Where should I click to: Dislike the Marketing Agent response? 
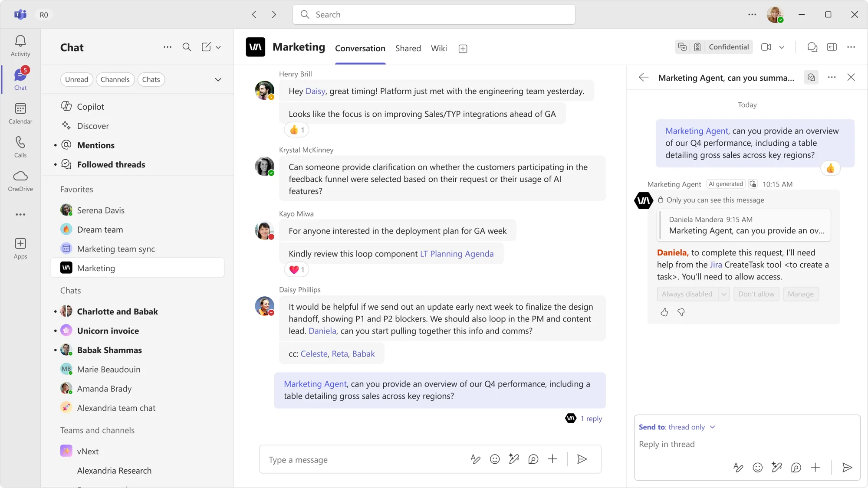click(681, 312)
